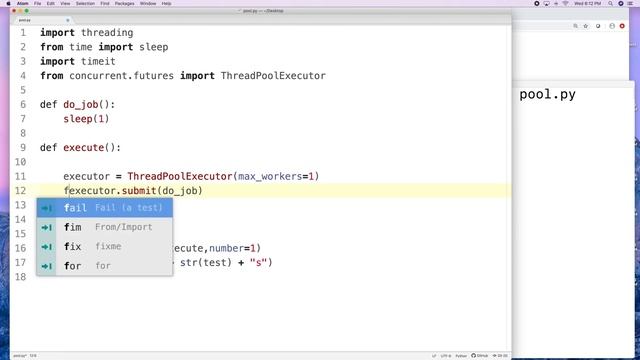Open Notification Center list icon
Viewport: 640px width, 360px height.
point(631,3)
